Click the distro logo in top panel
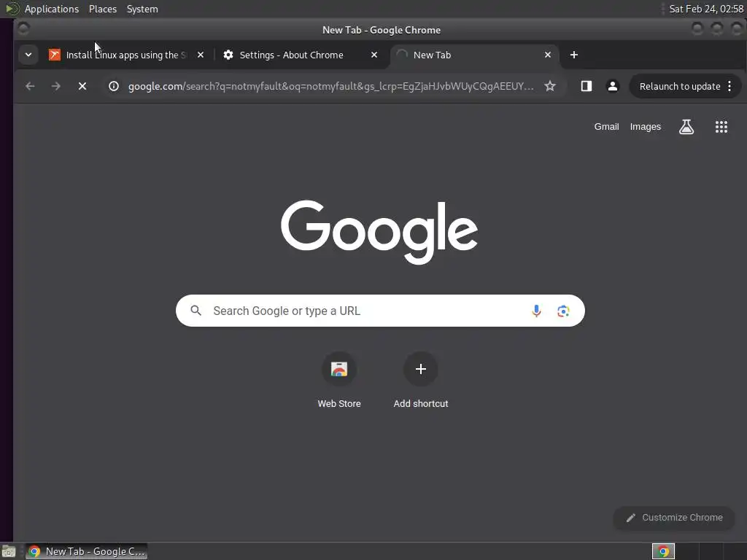 click(x=12, y=9)
